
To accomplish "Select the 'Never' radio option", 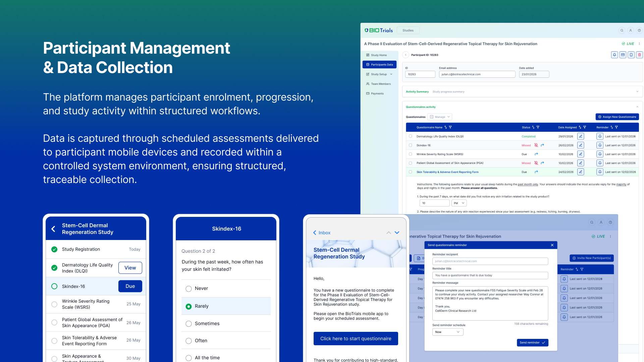I will point(189,289).
